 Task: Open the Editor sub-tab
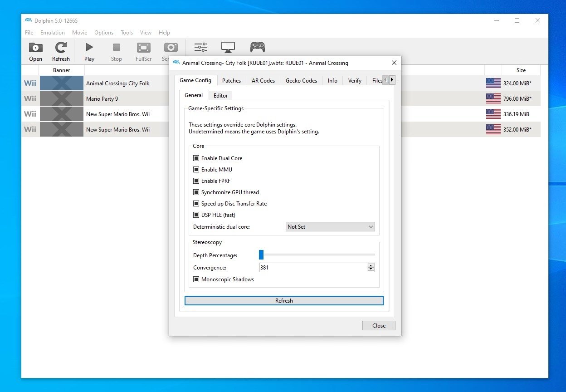click(220, 95)
